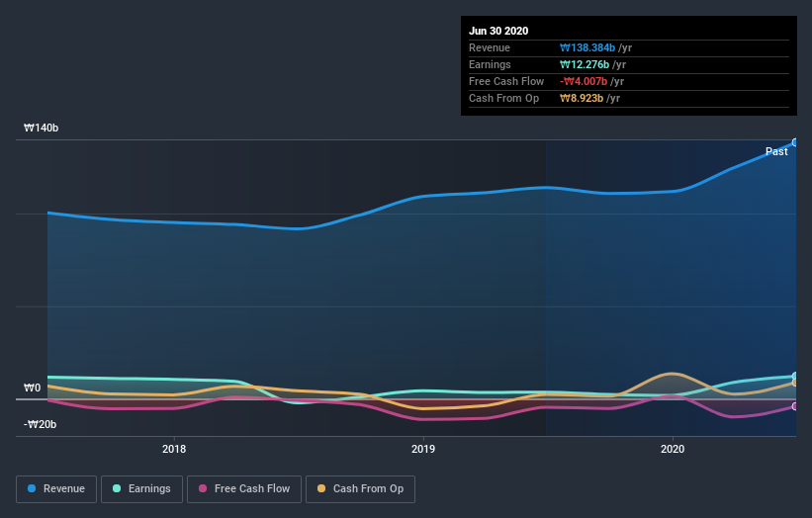Click the Past label on chart
Screen dimensions: 812x518
coord(776,151)
